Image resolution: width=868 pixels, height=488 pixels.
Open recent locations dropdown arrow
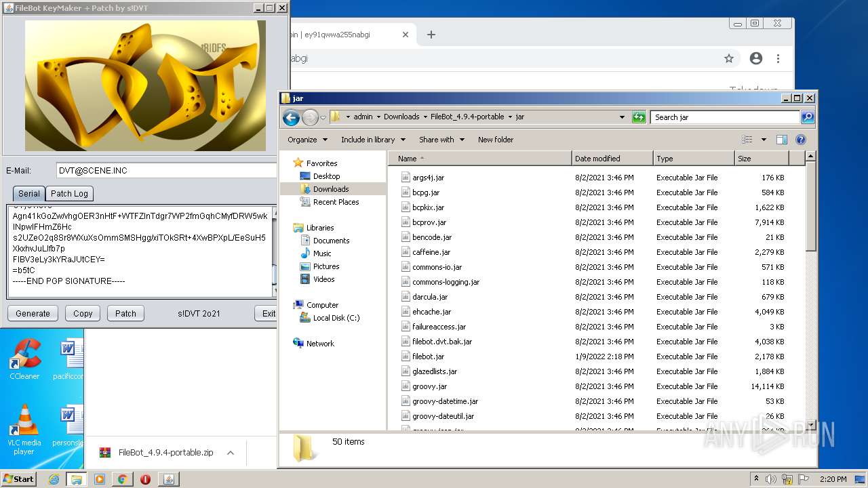tap(323, 117)
